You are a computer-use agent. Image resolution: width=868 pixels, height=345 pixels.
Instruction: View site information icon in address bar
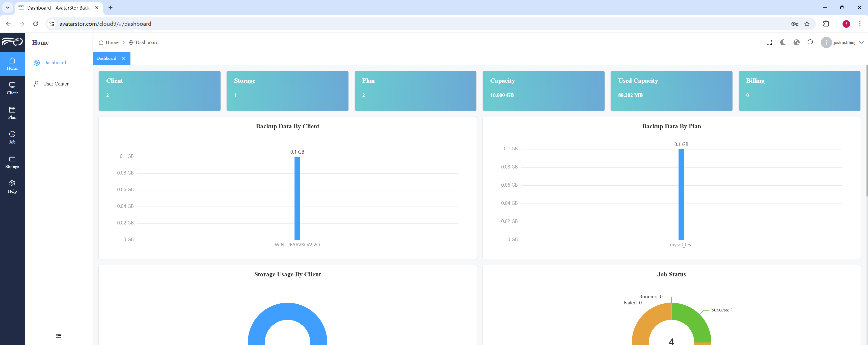click(x=52, y=24)
